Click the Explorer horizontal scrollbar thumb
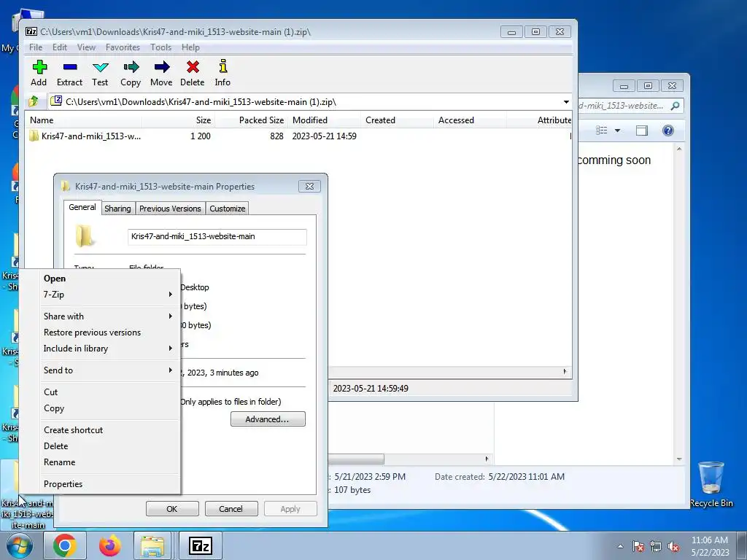The height and width of the screenshot is (560, 747). pyautogui.click(x=356, y=459)
